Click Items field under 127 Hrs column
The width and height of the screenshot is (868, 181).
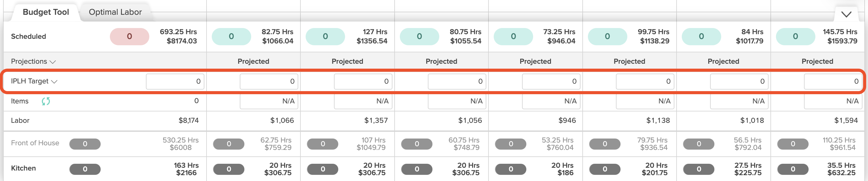click(x=363, y=101)
